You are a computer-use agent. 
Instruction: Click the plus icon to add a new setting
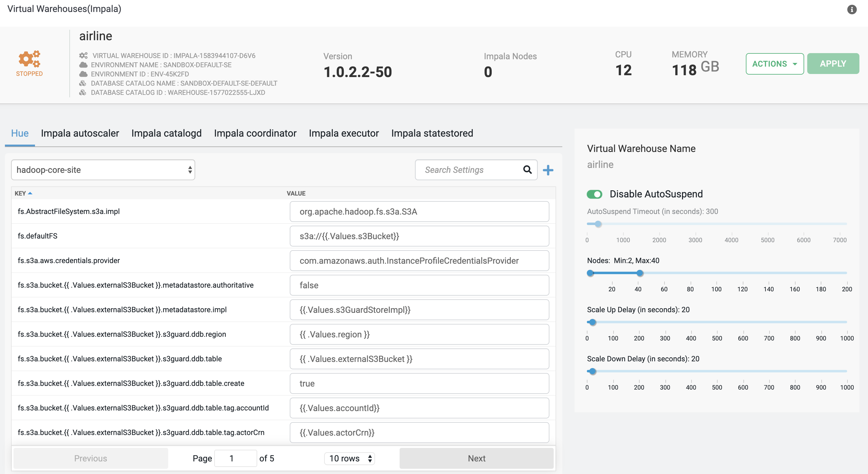pos(548,170)
